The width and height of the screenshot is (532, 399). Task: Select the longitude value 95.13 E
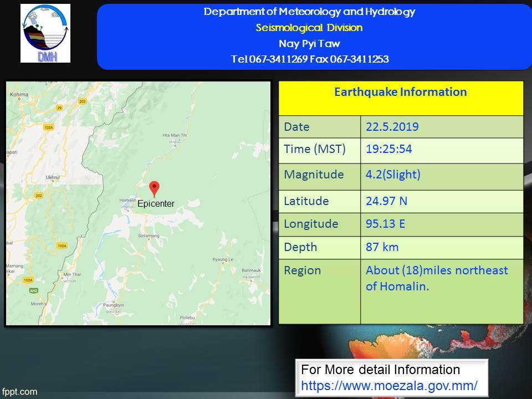386,224
